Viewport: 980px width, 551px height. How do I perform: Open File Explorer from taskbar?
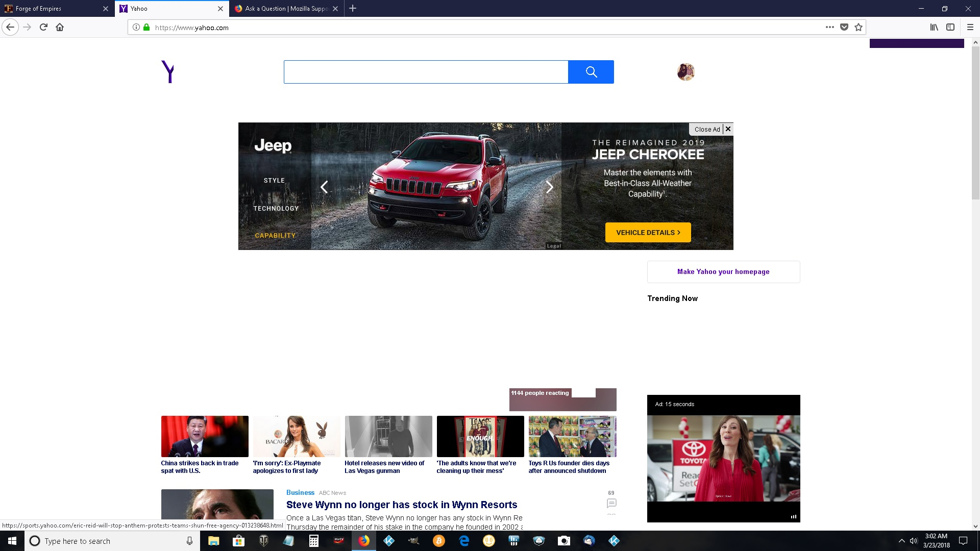point(213,541)
